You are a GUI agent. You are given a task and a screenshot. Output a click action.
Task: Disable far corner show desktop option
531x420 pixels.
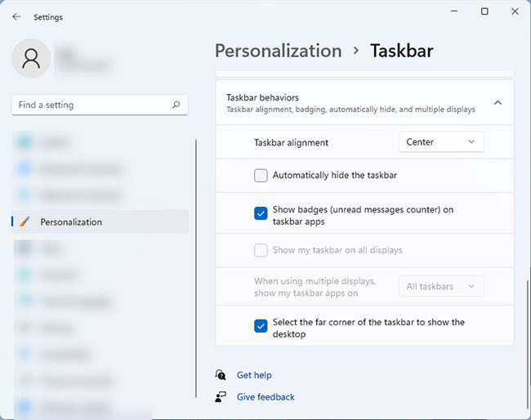[261, 326]
